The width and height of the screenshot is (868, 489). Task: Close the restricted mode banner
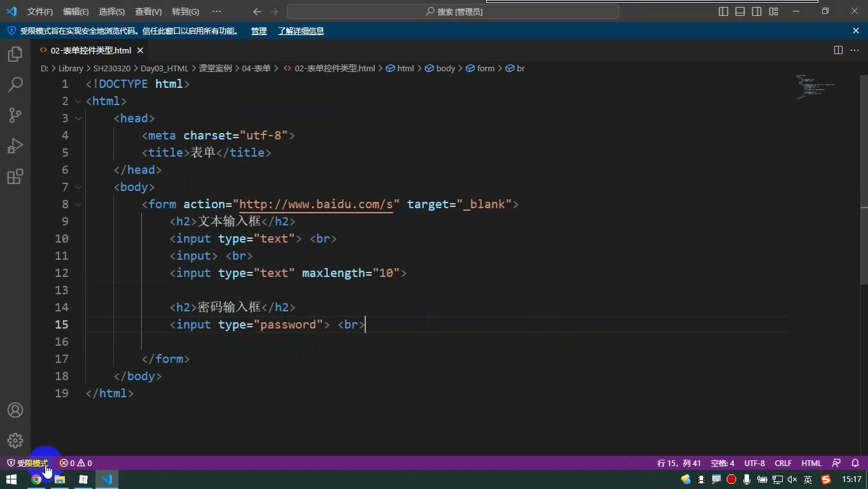(x=856, y=31)
